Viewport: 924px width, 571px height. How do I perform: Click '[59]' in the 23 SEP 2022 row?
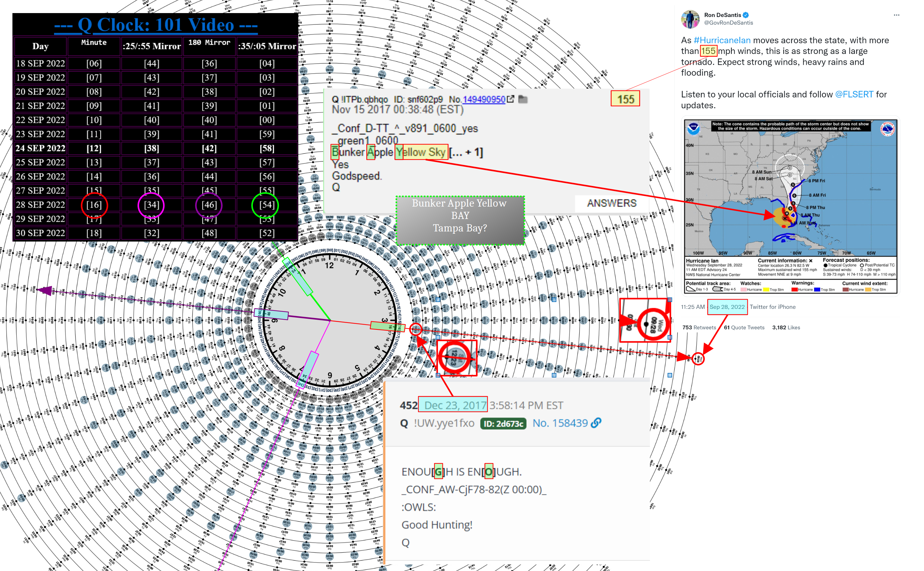(x=267, y=134)
